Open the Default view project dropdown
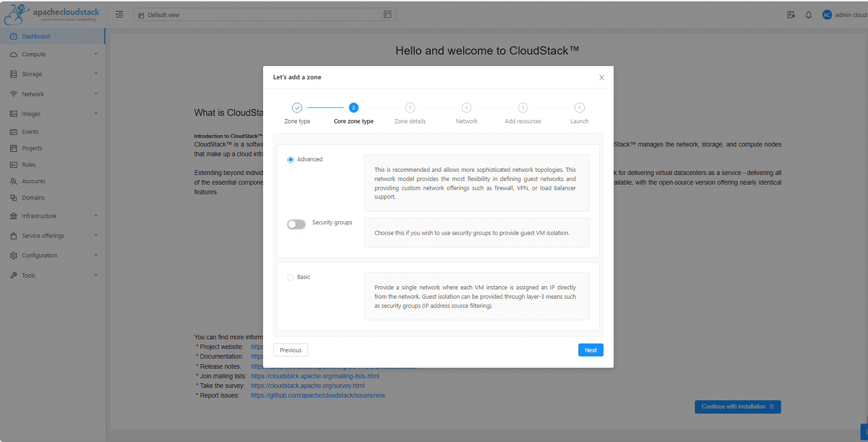 265,15
